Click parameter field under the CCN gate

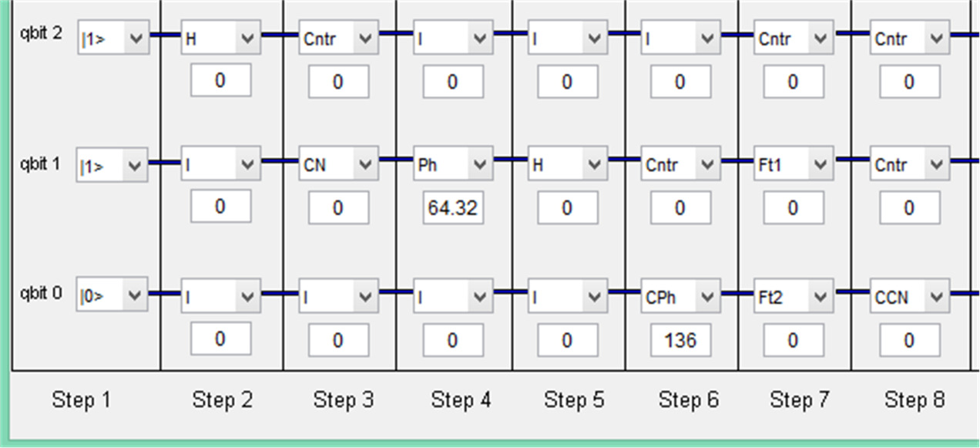click(909, 340)
